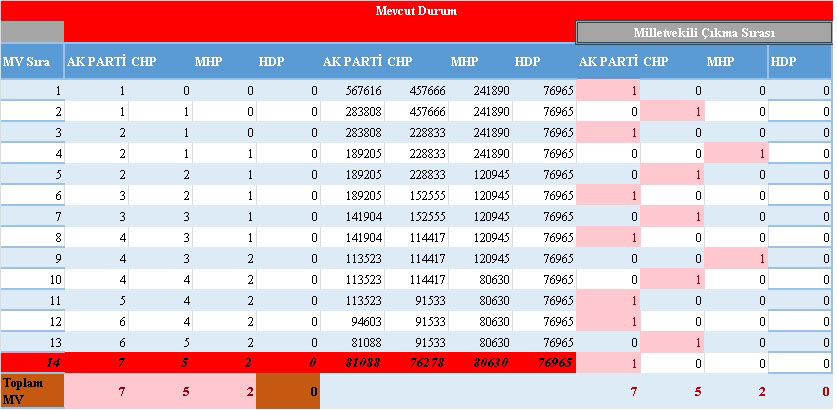Select 113523 in row 9
This screenshot has width=837, height=410.
coord(352,258)
